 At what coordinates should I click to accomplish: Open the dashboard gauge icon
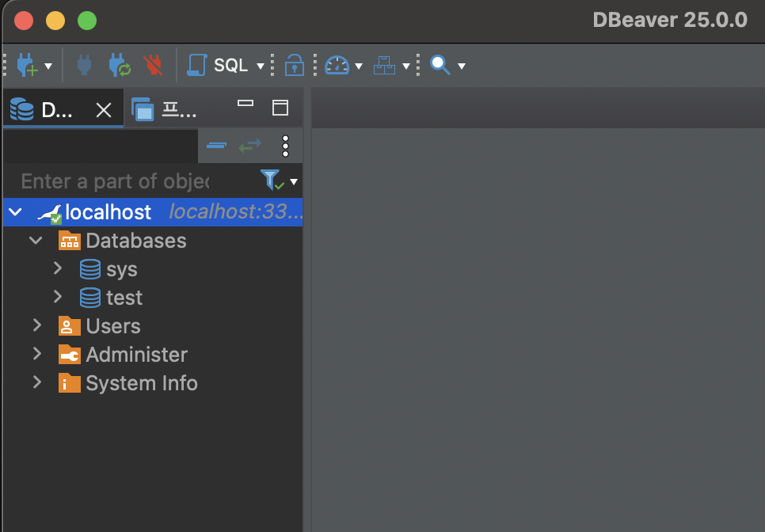pyautogui.click(x=337, y=65)
